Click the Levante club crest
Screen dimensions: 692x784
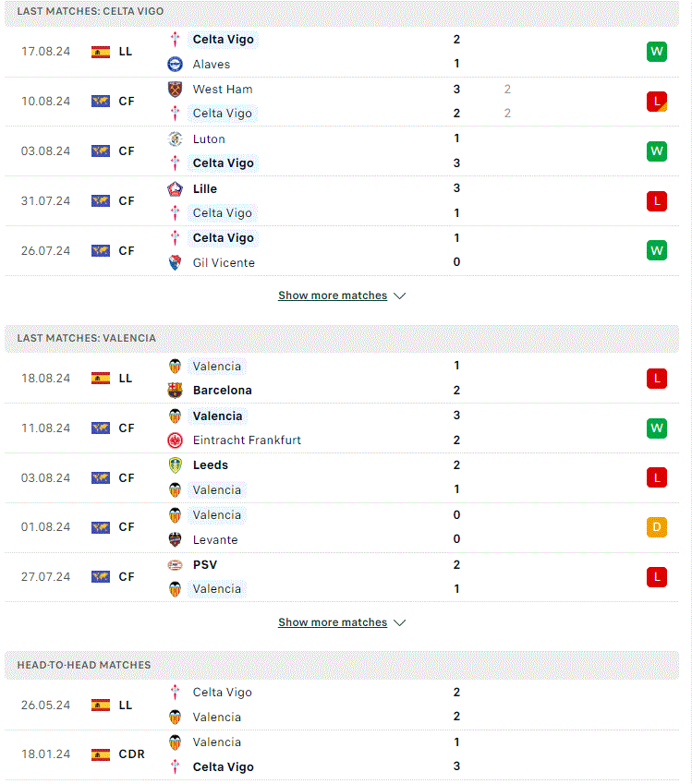click(x=175, y=539)
